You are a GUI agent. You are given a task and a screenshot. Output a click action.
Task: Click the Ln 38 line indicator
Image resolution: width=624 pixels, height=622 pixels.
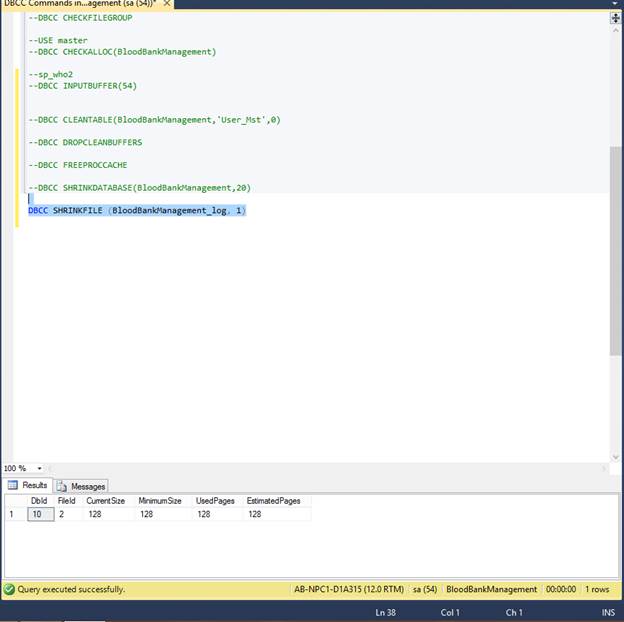point(385,613)
